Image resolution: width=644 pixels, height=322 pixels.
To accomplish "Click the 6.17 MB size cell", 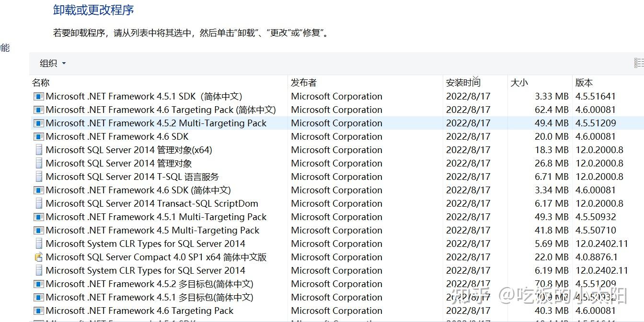I will click(552, 203).
